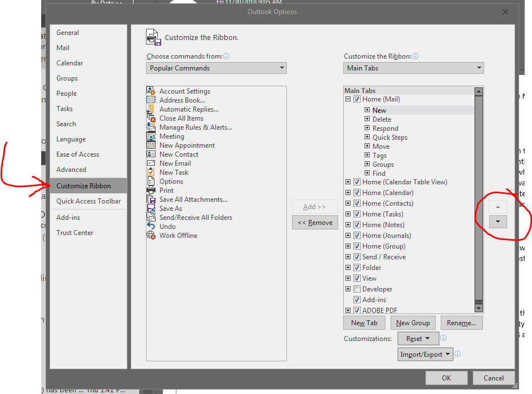Open the Reset dropdown button

pyautogui.click(x=418, y=338)
